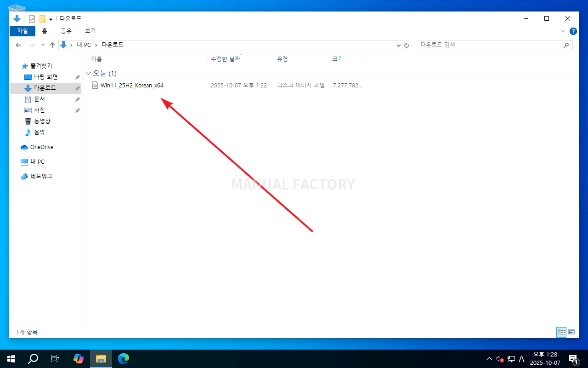Expand the ribbon with the chevron
Screen dimensions: 588x368
563,31
